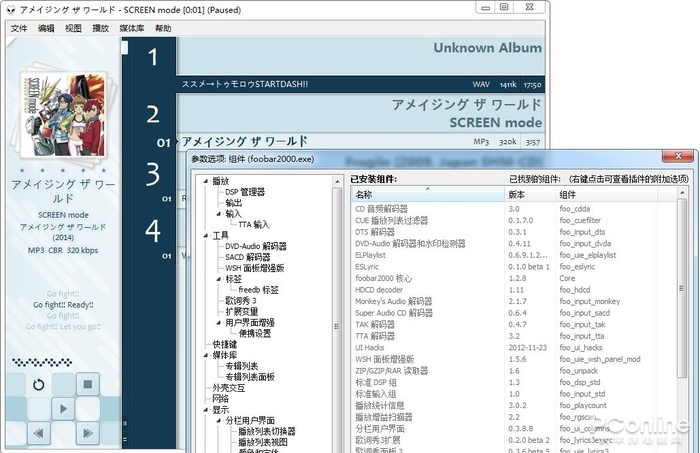The width and height of the screenshot is (700, 453).
Task: Select the CUE 播放列表过滤器 component row
Action: [x=514, y=220]
